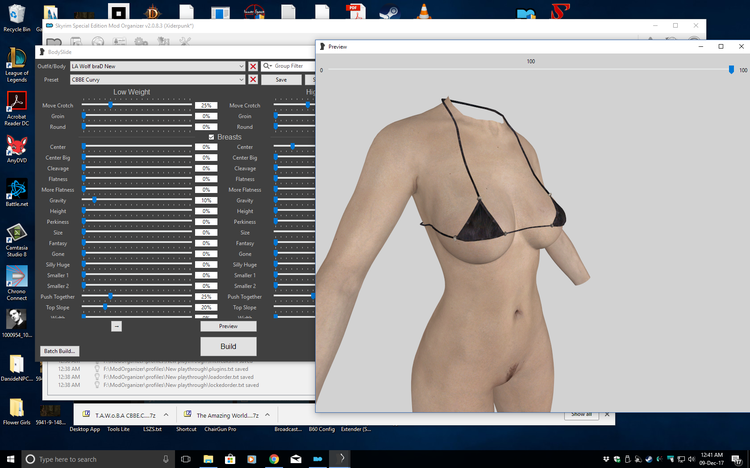
Task: Expand the Outfit/Body dropdown list
Action: [x=241, y=66]
